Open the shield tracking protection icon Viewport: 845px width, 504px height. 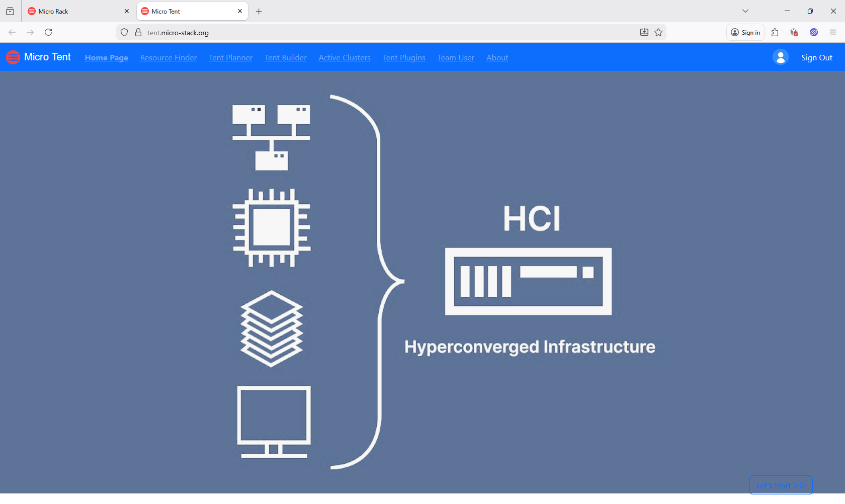(124, 32)
